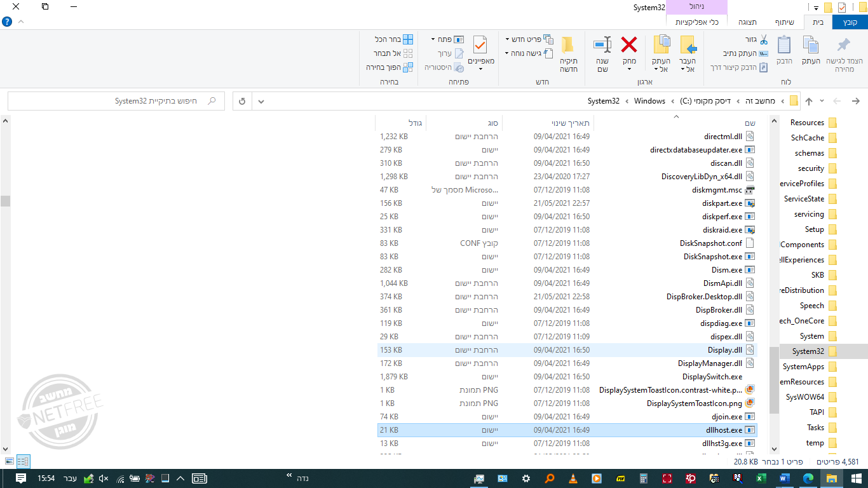Click Edit (ערוך) in the Open group
The width and height of the screenshot is (868, 488).
(x=451, y=53)
